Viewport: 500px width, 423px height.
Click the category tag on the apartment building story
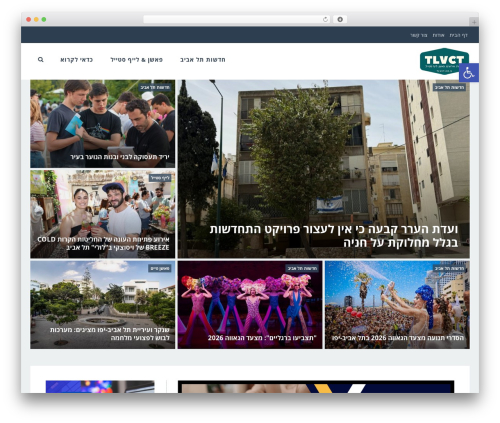coord(449,87)
